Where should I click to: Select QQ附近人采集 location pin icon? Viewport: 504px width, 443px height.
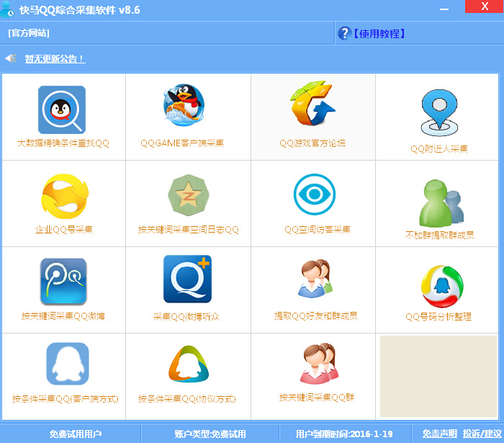coord(438,112)
